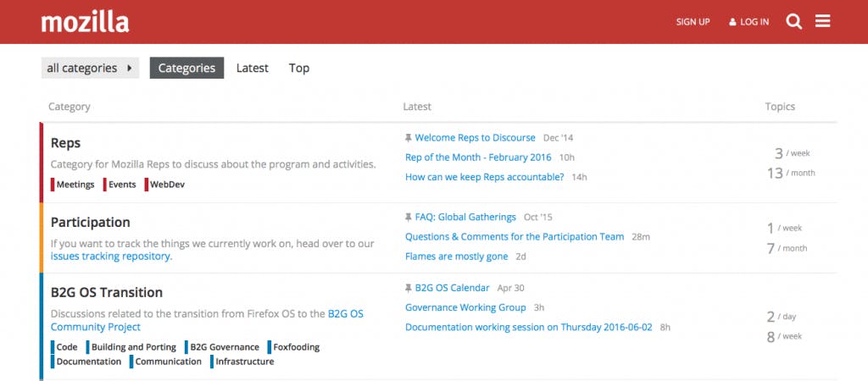Open the issues tracking repository link
Viewport: 868px width, 381px height.
[x=110, y=257]
